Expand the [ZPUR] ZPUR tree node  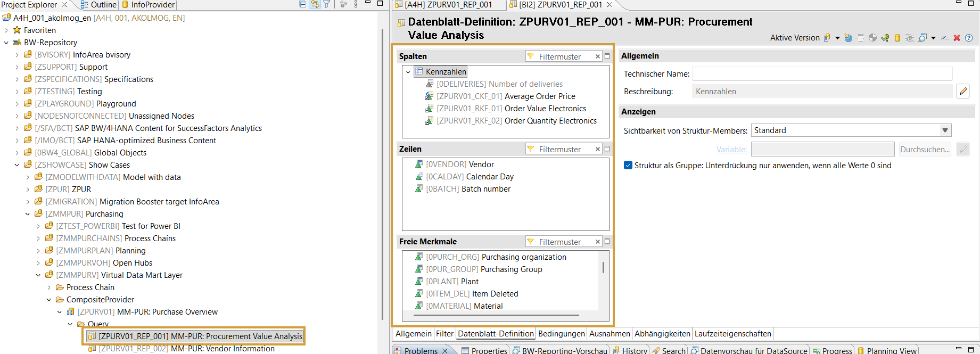(28, 190)
